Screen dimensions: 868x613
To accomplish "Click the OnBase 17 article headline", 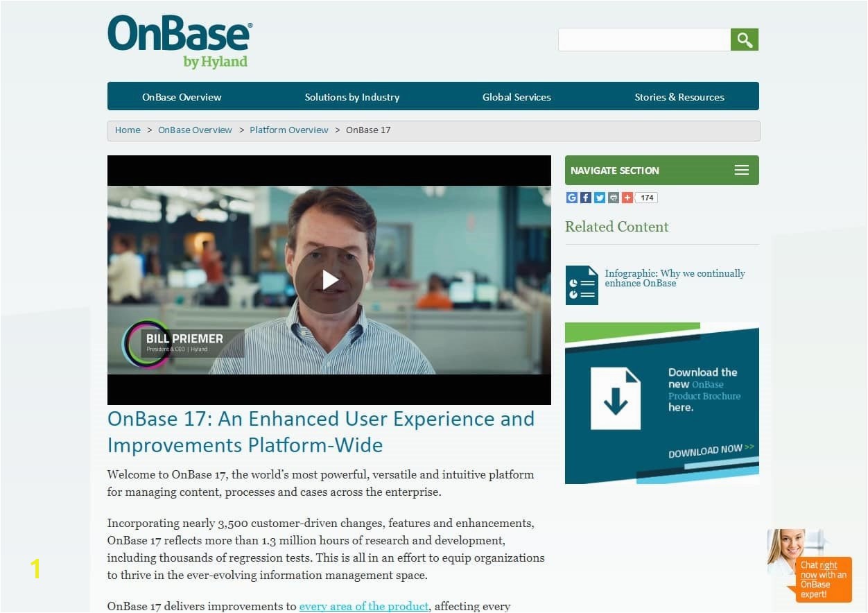I will (x=321, y=431).
